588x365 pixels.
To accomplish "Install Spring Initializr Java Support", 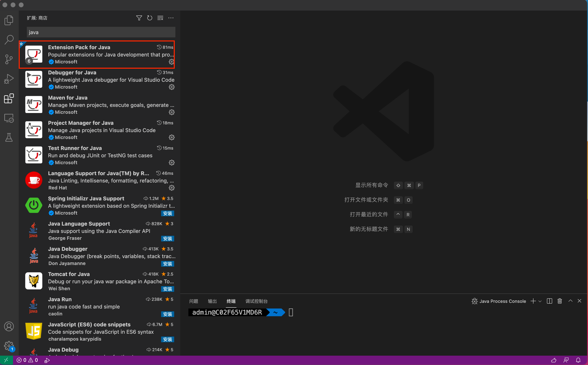I will (167, 213).
